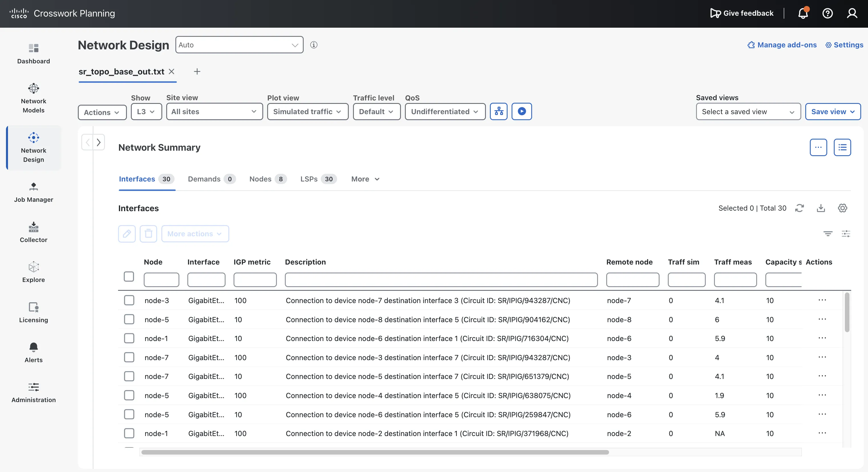This screenshot has width=868, height=472.
Task: Check the row with Circuit ID 371968
Action: pos(129,433)
